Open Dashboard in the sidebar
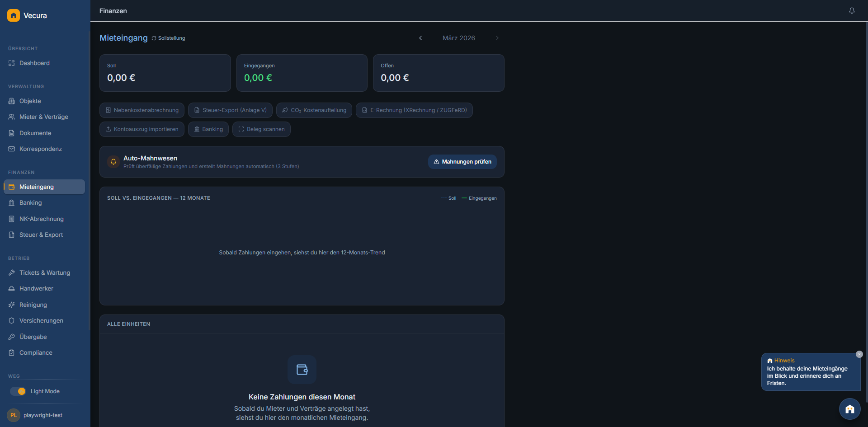This screenshot has width=868, height=427. click(x=34, y=63)
